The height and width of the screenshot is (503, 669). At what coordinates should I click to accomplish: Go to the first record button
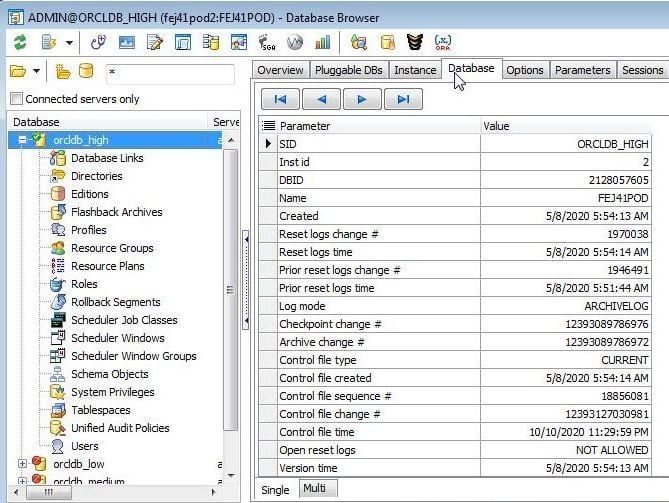[280, 99]
